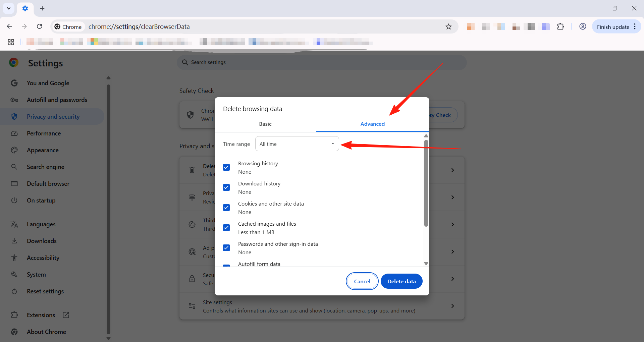Open the profile avatar icon
This screenshot has width=644, height=342.
click(x=583, y=26)
